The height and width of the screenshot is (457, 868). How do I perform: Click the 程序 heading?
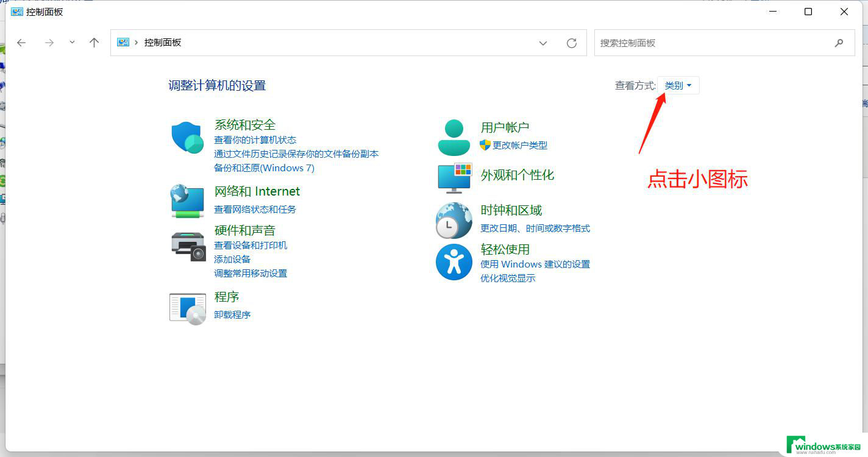click(227, 297)
